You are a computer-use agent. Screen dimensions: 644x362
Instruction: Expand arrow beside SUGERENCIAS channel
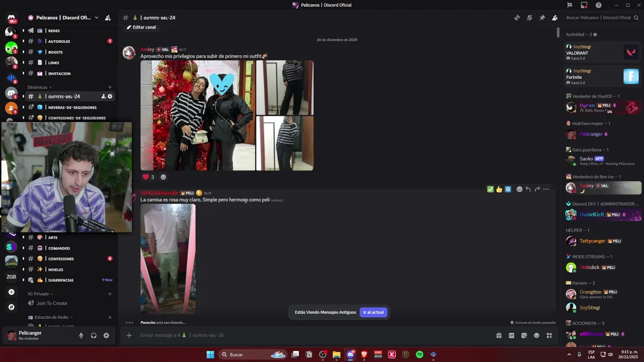click(23, 280)
